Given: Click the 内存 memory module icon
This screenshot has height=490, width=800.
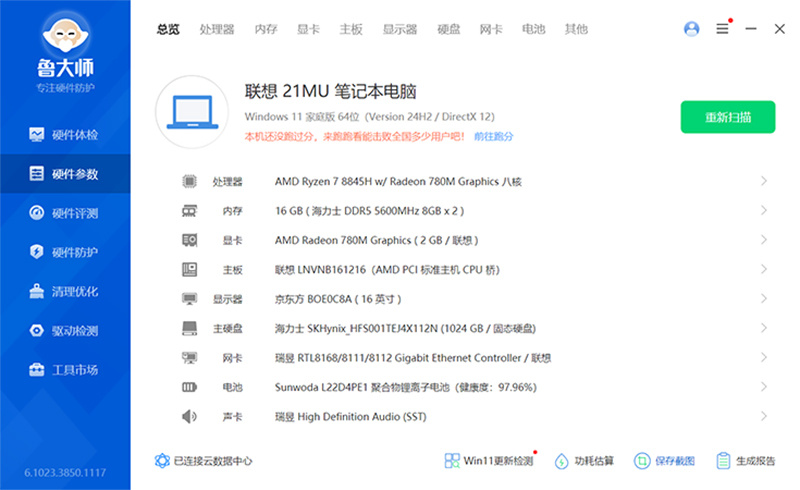Looking at the screenshot, I should (189, 211).
